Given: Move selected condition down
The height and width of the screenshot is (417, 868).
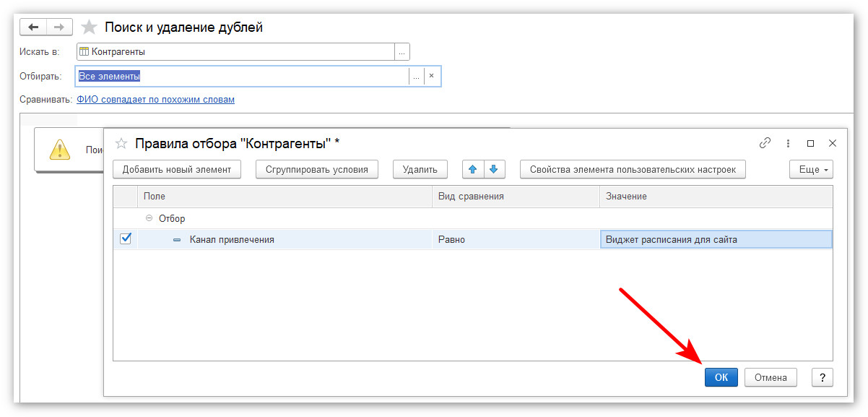Looking at the screenshot, I should point(494,169).
